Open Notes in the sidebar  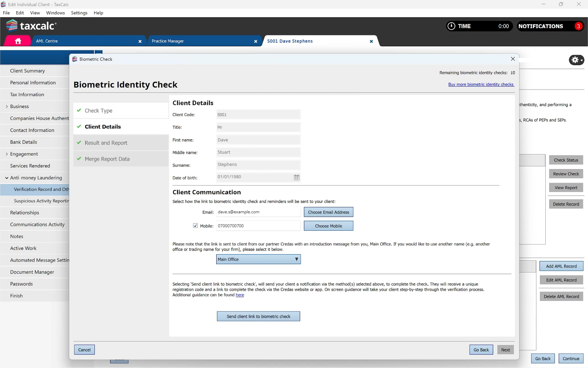(34, 236)
